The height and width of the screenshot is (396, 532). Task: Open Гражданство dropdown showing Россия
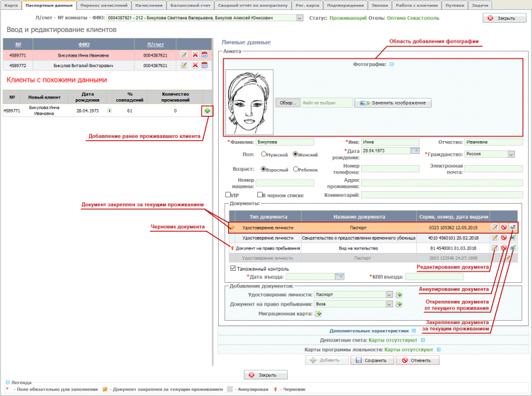pos(511,154)
